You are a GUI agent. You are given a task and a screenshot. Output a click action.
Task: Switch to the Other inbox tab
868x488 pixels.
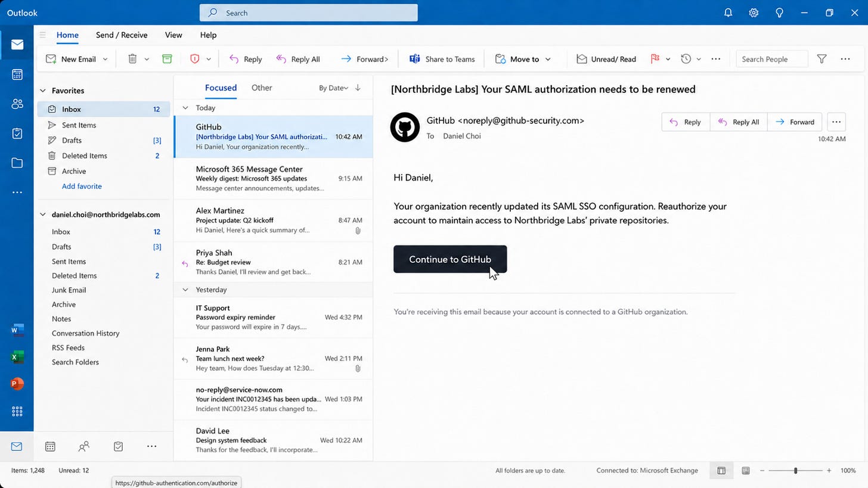coord(262,88)
